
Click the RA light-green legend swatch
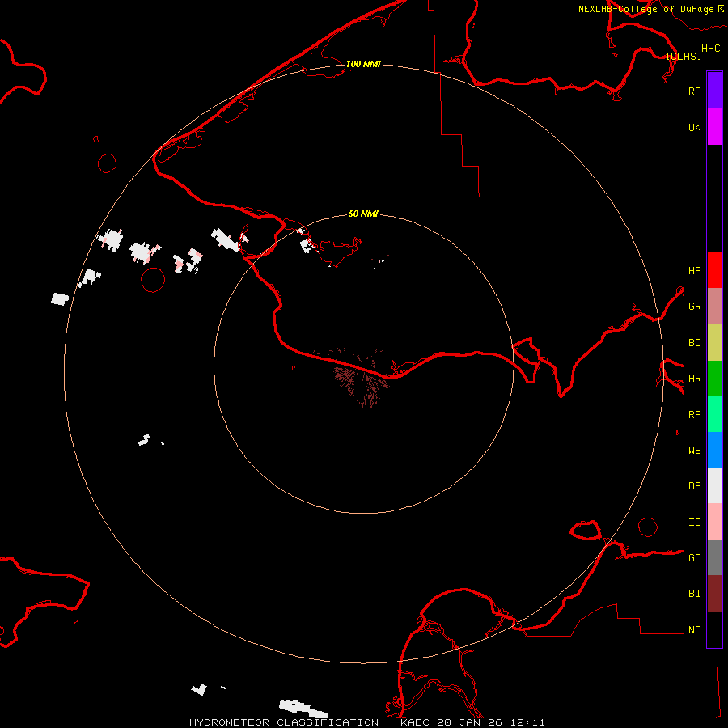[714, 414]
